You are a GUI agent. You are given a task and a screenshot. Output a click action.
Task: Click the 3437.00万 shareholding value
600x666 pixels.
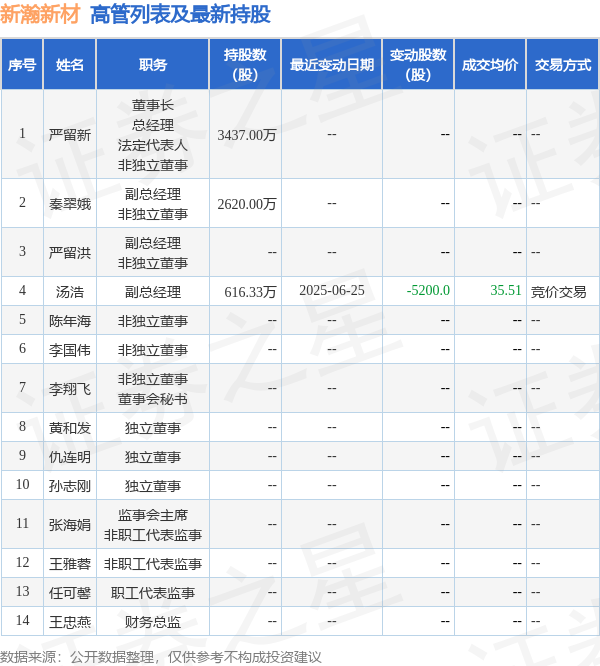pyautogui.click(x=247, y=135)
